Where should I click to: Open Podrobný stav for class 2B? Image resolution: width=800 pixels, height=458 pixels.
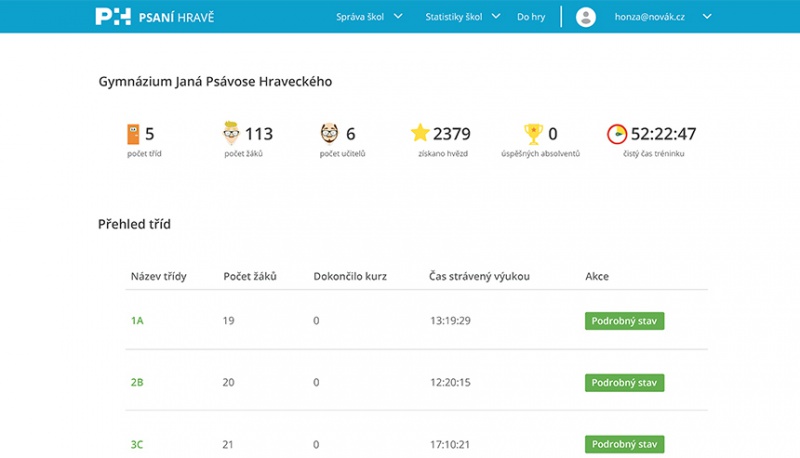tap(624, 383)
